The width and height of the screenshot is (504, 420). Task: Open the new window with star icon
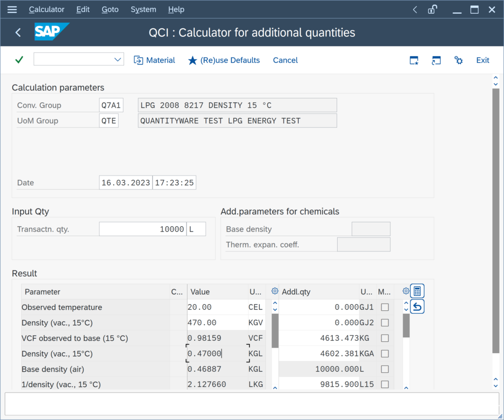pyautogui.click(x=414, y=60)
